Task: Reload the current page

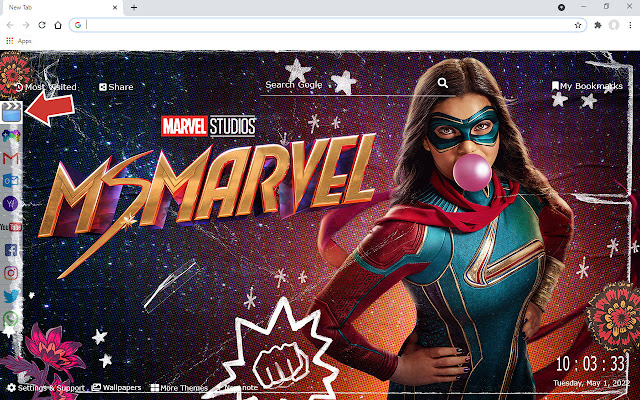Action: click(42, 25)
